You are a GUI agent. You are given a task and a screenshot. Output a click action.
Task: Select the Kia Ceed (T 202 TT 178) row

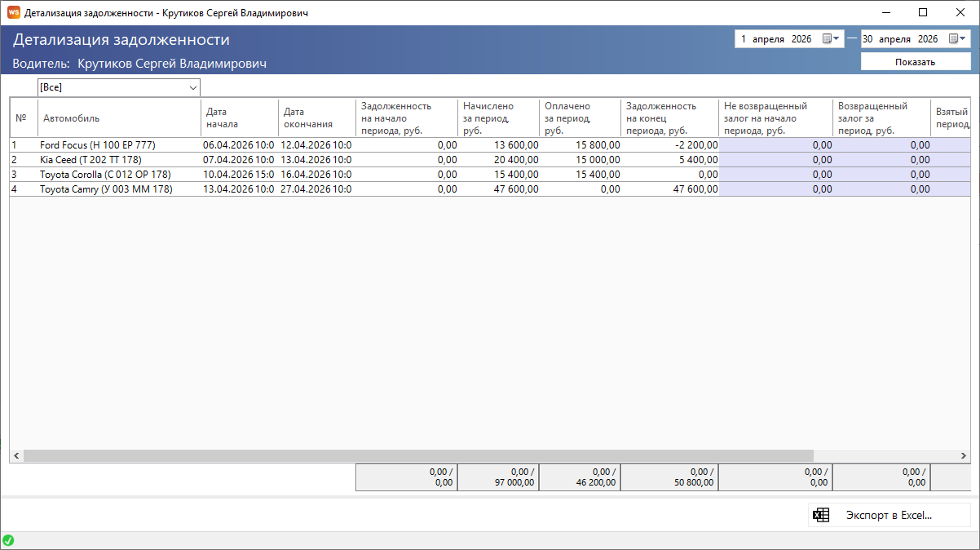[x=490, y=159]
